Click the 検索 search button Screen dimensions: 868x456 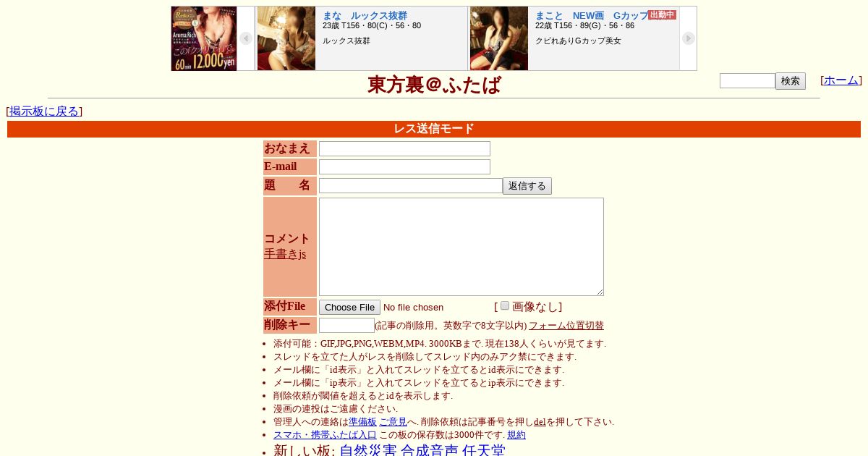tap(791, 81)
